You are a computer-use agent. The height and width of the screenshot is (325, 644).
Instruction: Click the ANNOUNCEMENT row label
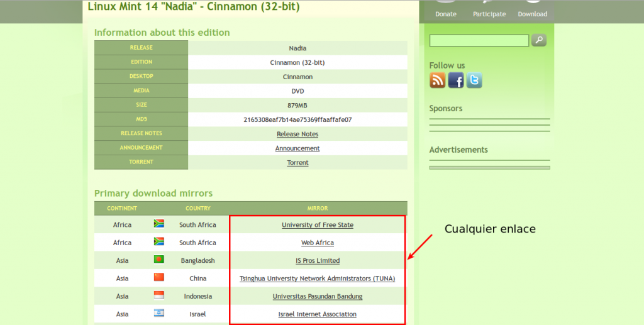coord(142,148)
